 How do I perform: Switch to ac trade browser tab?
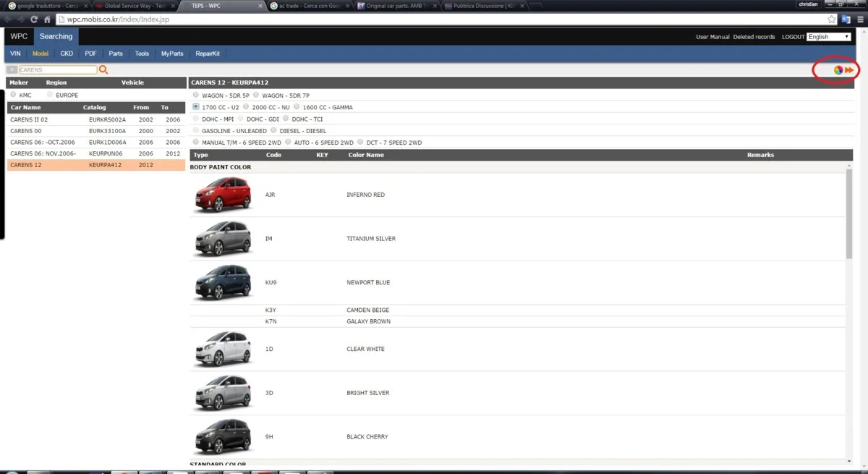(311, 5)
